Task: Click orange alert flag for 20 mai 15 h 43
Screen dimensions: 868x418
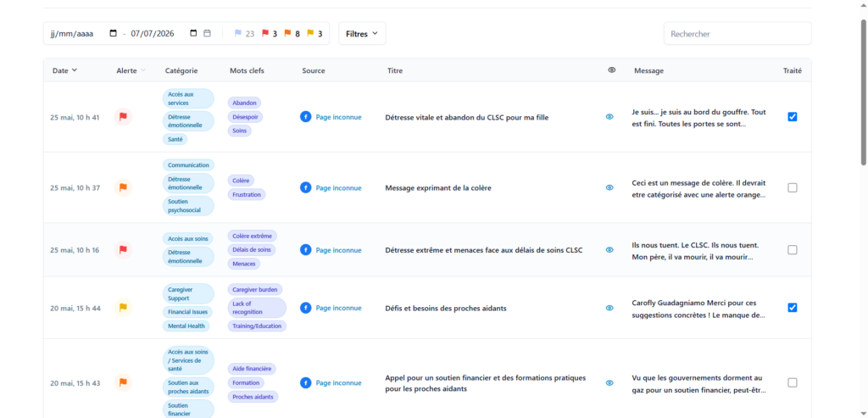Action: 124,382
